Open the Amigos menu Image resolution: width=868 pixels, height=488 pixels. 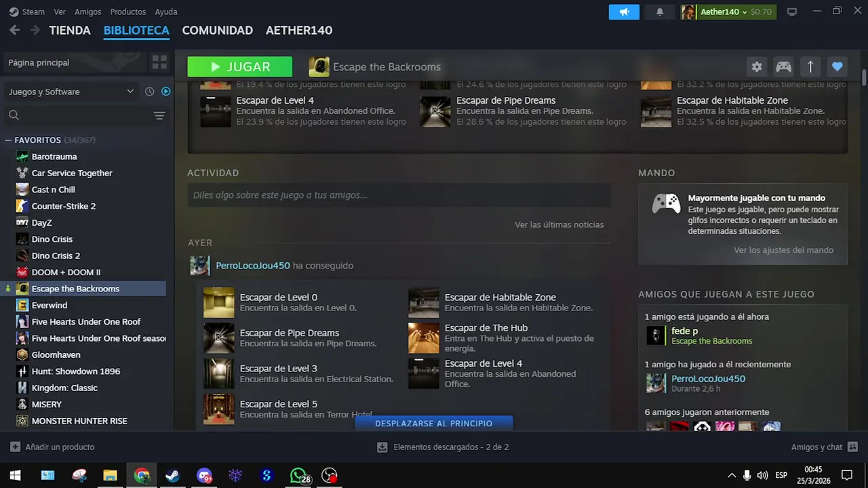click(87, 12)
